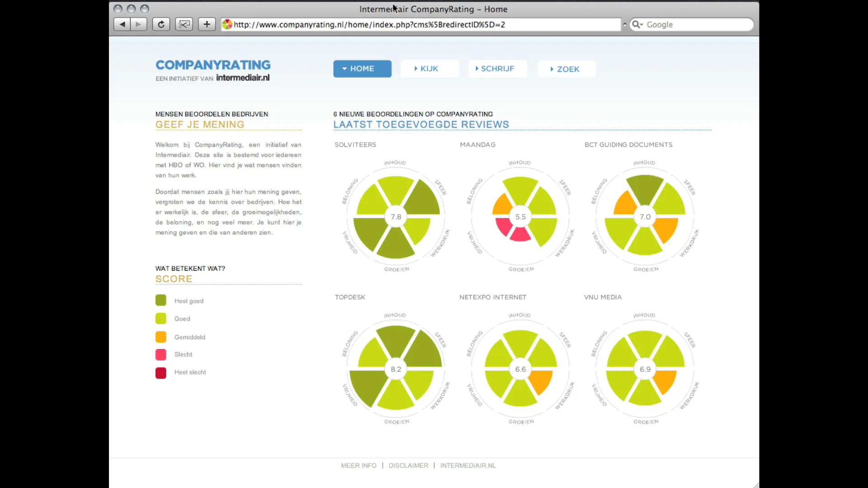
Task: Open the DISCLAIMER footer link
Action: pyautogui.click(x=408, y=465)
